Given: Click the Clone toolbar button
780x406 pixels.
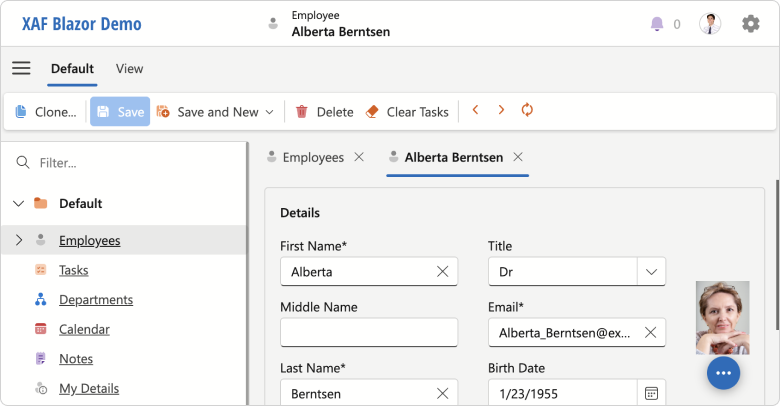Looking at the screenshot, I should click(46, 112).
